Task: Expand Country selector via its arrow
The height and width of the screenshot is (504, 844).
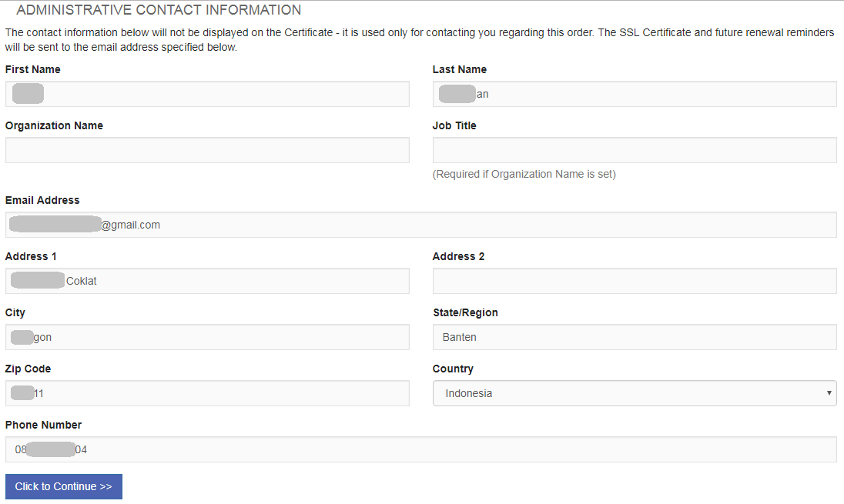Action: [830, 393]
